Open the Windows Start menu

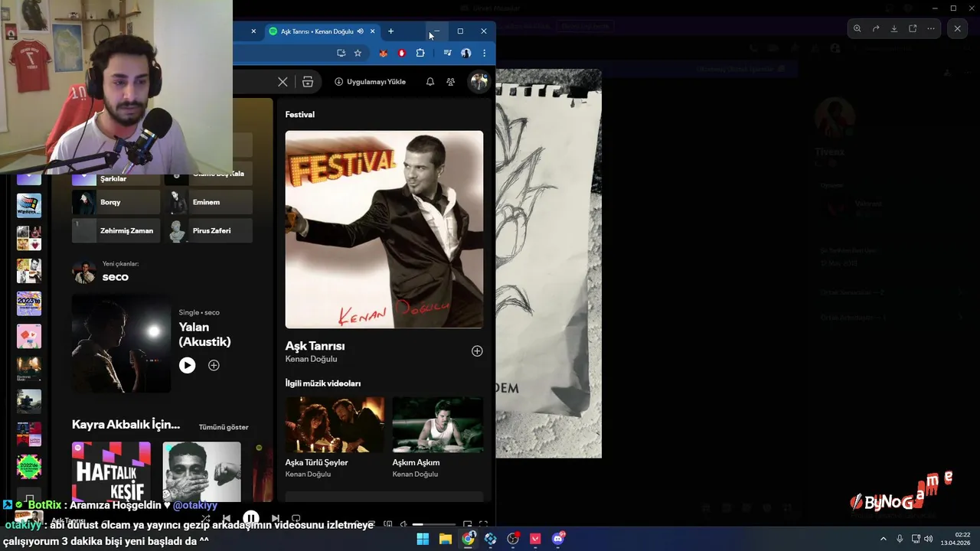(x=423, y=539)
